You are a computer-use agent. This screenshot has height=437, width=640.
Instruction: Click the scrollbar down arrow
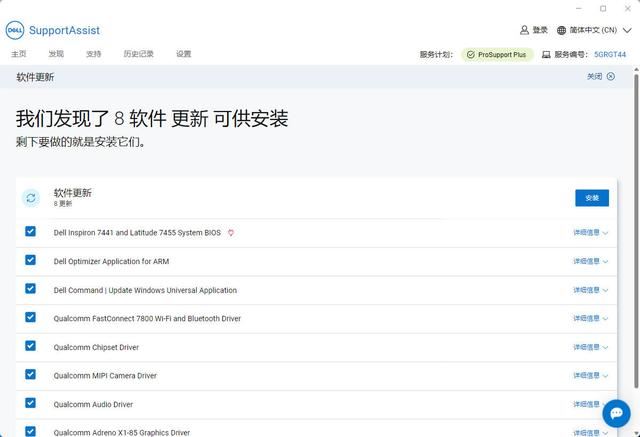click(x=636, y=433)
